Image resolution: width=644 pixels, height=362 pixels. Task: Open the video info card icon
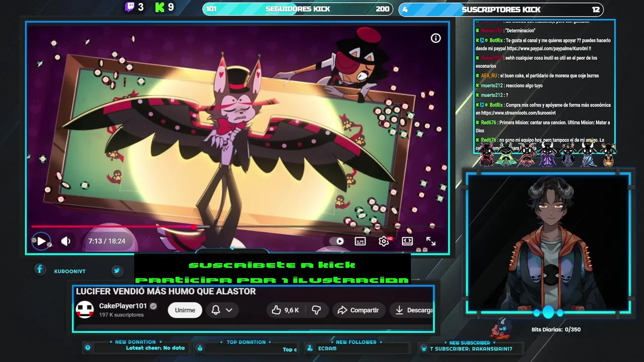pos(436,38)
